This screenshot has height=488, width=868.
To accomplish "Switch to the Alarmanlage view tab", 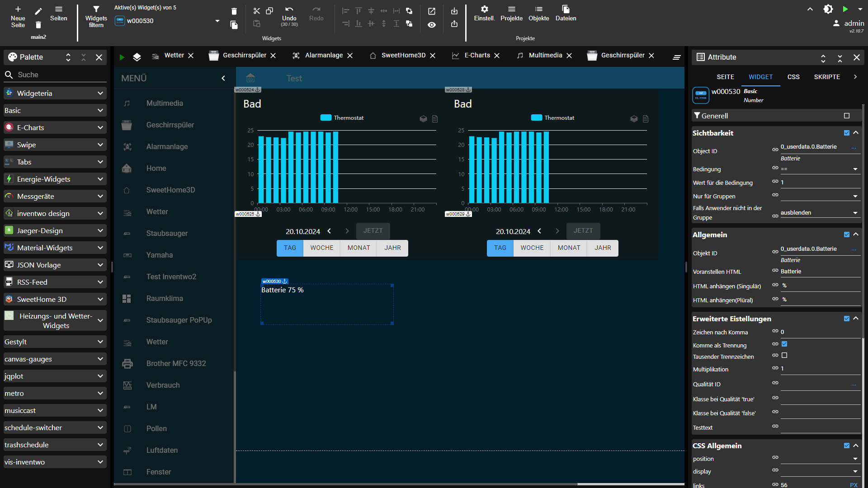I will [x=324, y=55].
